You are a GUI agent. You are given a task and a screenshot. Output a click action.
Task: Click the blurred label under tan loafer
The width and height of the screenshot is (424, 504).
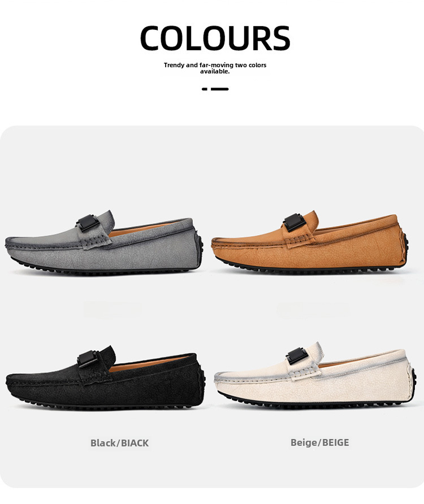click(x=313, y=310)
